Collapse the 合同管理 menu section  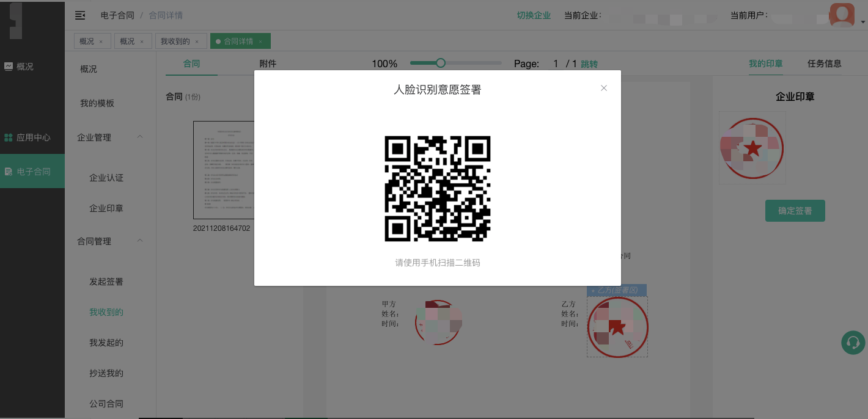tap(140, 241)
